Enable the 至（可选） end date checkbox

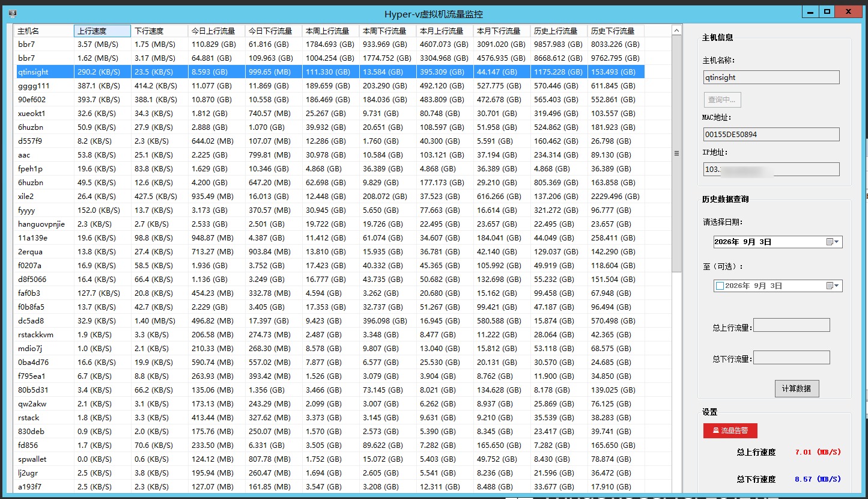tap(720, 286)
